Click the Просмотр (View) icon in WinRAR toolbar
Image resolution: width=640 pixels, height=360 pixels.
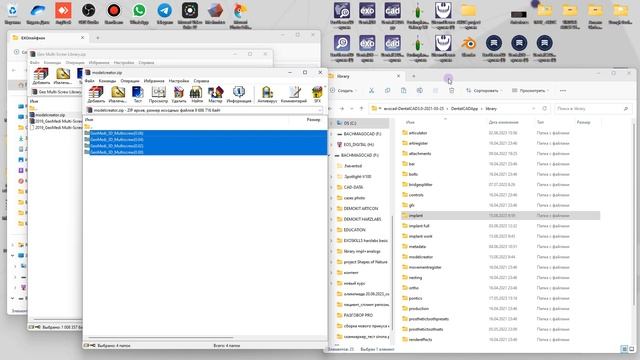pos(158,94)
